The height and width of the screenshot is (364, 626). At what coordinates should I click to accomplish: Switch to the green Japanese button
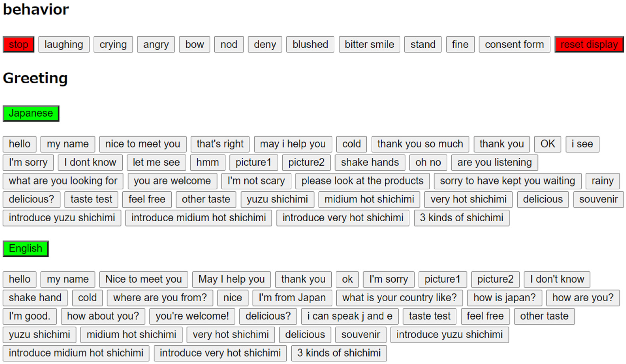31,113
